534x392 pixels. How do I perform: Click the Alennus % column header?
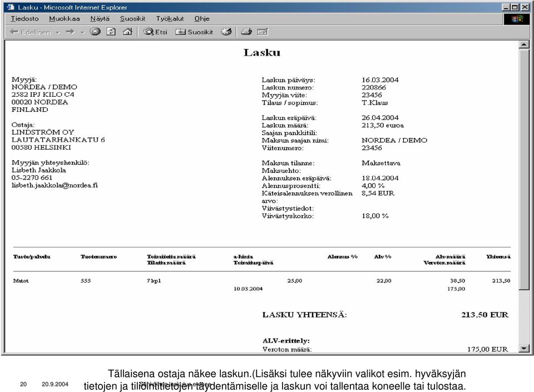pyautogui.click(x=342, y=256)
